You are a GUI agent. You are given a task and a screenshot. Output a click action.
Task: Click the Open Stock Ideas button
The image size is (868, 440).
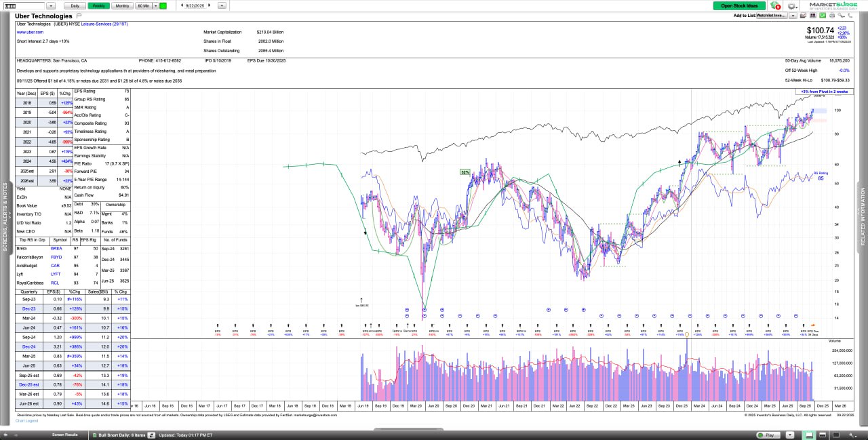pyautogui.click(x=738, y=5)
